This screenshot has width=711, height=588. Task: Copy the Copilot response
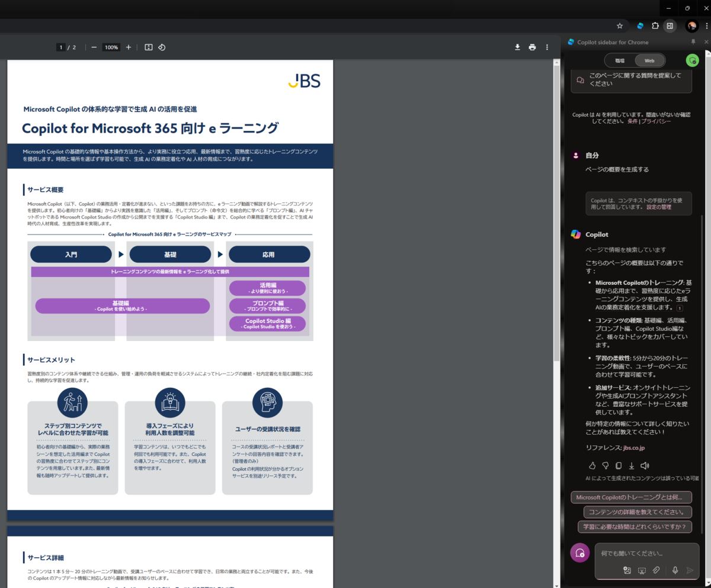coord(618,465)
